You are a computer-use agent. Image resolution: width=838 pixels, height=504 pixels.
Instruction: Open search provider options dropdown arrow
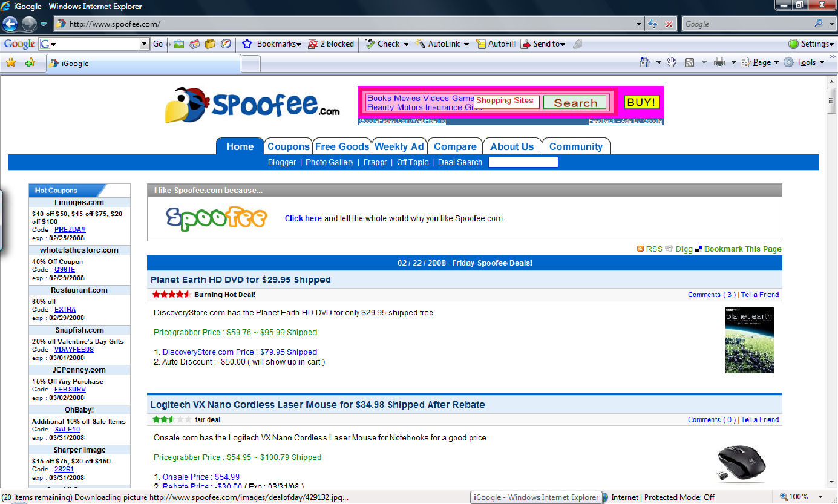click(830, 24)
